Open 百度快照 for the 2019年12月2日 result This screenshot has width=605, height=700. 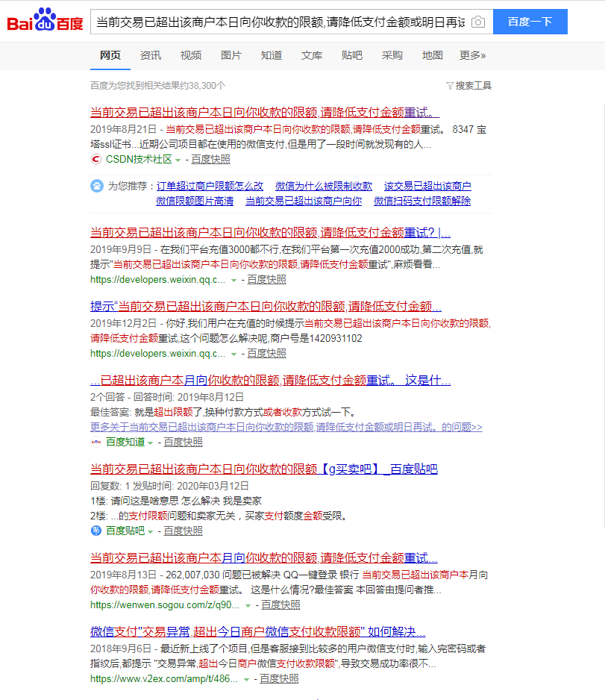tap(266, 354)
